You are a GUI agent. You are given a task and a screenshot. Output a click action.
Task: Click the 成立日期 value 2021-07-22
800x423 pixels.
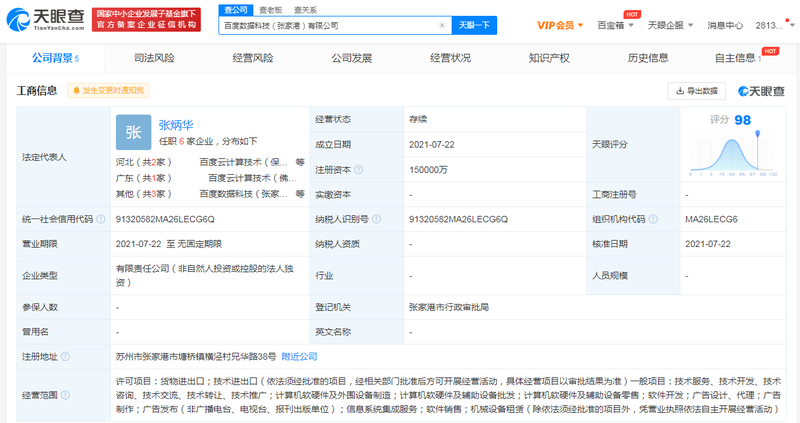click(x=432, y=145)
